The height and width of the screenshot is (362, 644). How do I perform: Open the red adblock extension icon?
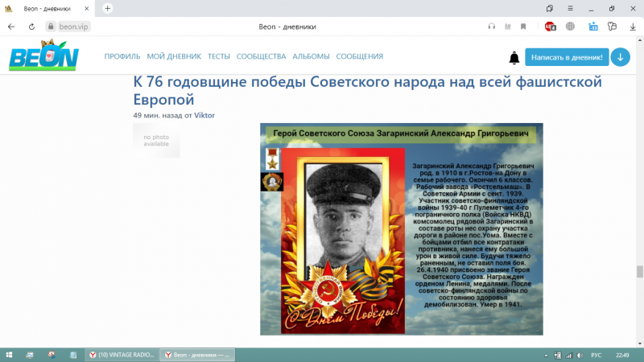point(551,27)
